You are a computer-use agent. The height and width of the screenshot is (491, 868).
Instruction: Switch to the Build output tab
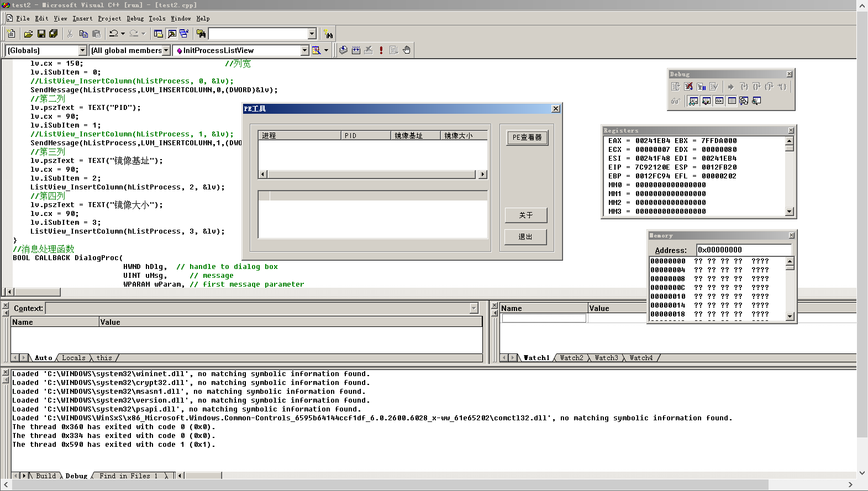[x=46, y=476]
